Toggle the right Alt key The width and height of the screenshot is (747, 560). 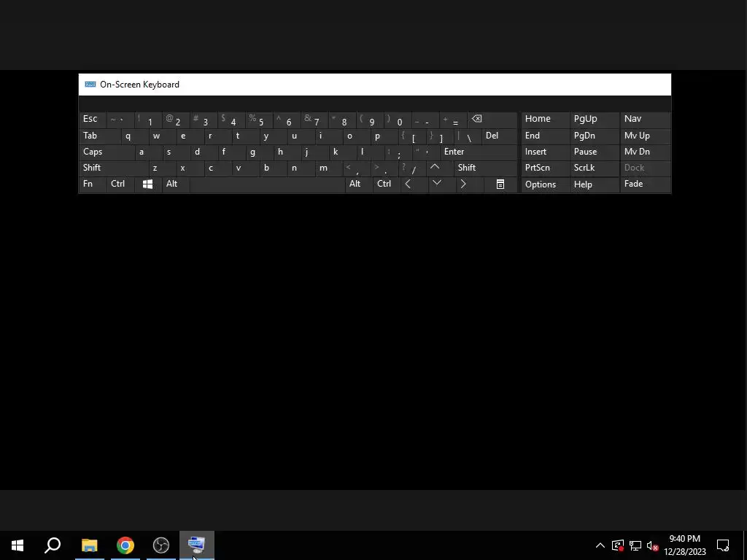coord(359,184)
